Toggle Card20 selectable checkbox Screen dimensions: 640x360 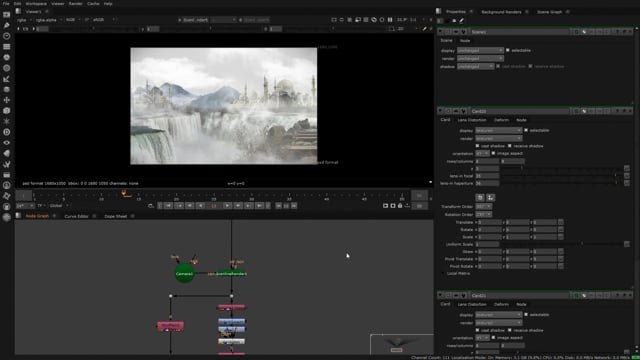click(526, 130)
